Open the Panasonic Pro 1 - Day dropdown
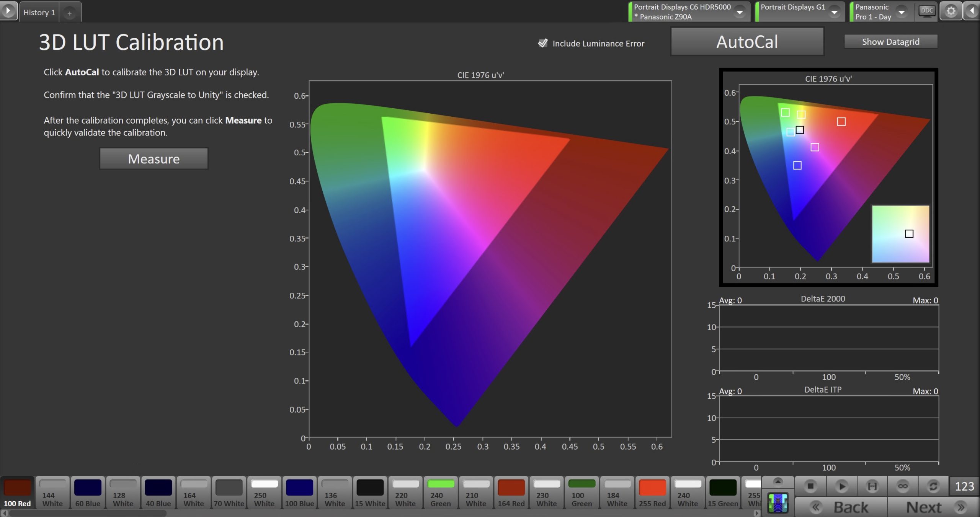The image size is (980, 517). [902, 12]
